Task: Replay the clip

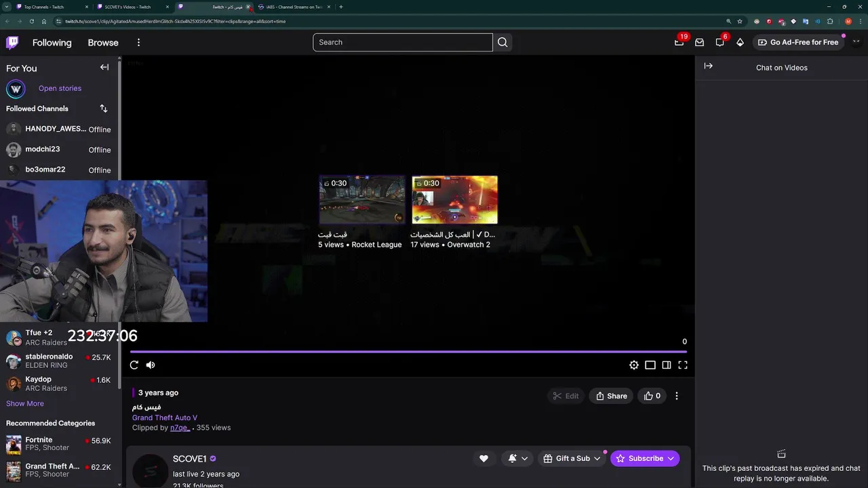Action: (x=134, y=365)
